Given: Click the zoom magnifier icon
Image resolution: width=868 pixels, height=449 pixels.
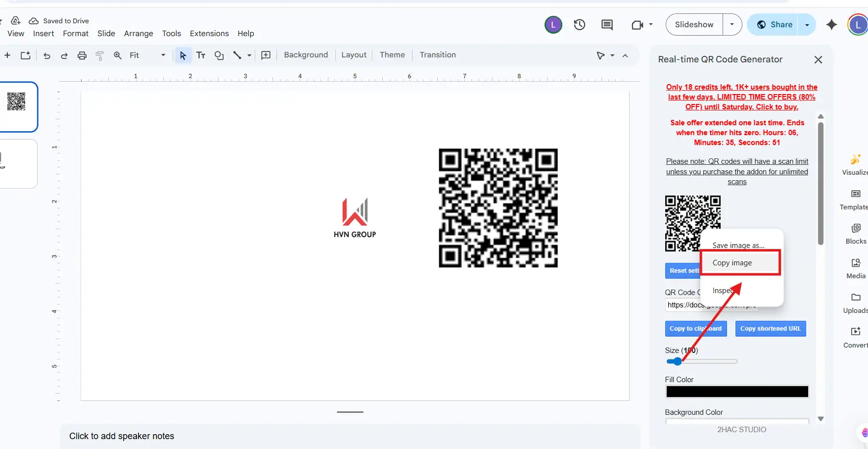Looking at the screenshot, I should point(118,55).
